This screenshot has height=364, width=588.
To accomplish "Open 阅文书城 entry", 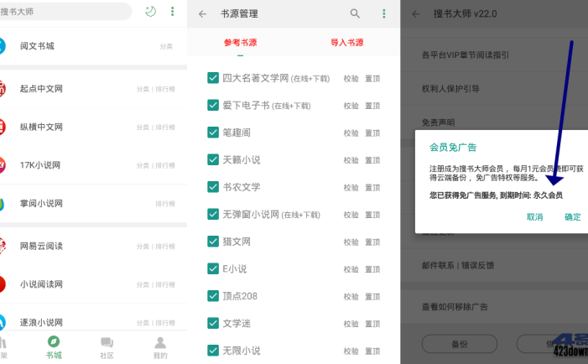I will 93,46.
